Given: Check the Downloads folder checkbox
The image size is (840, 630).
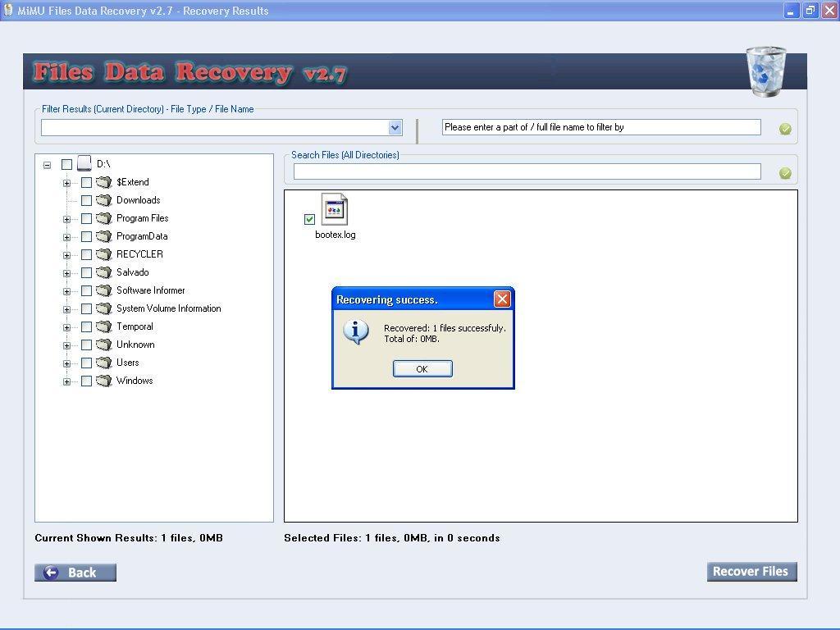Looking at the screenshot, I should pyautogui.click(x=86, y=201).
